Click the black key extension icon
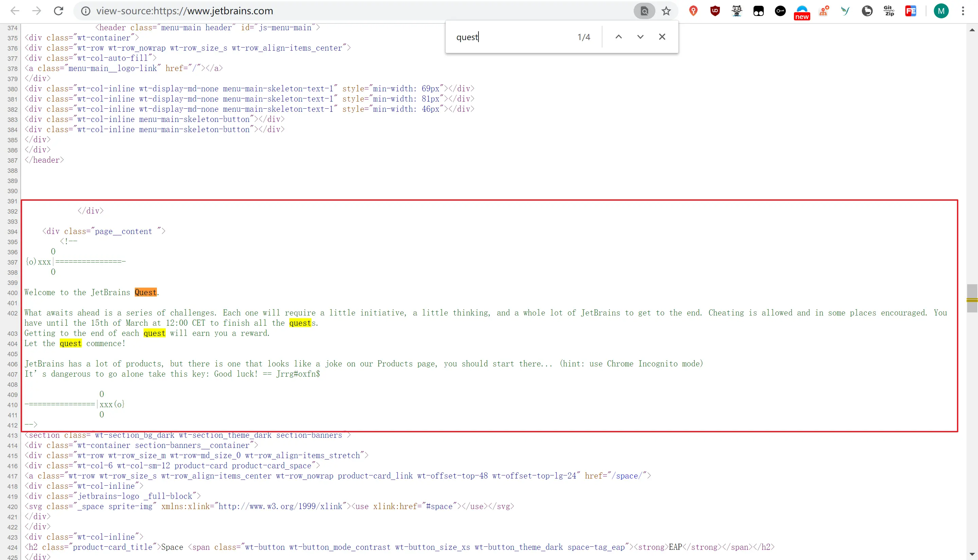978x560 pixels. point(780,11)
